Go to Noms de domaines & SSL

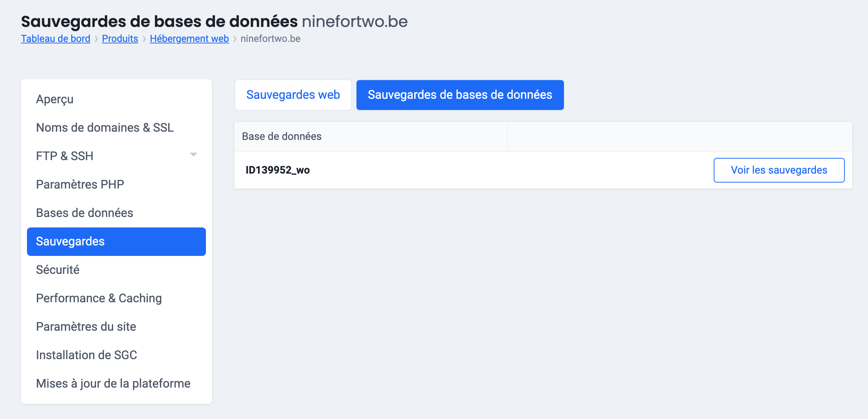tap(105, 128)
